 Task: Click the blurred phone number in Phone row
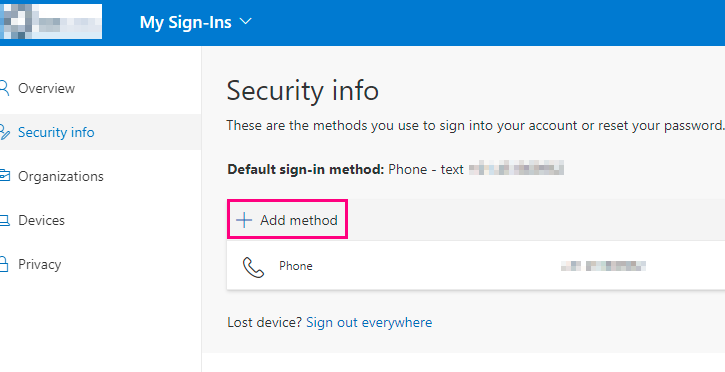(x=603, y=266)
